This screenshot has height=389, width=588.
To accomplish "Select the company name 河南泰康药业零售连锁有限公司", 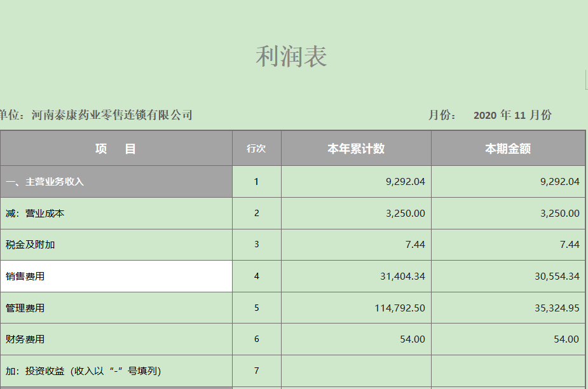I will coord(112,115).
